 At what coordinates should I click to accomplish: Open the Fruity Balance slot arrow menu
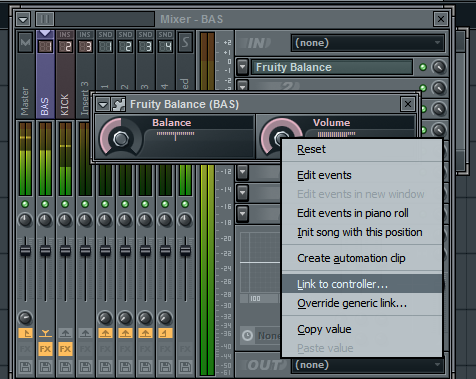pyautogui.click(x=243, y=67)
